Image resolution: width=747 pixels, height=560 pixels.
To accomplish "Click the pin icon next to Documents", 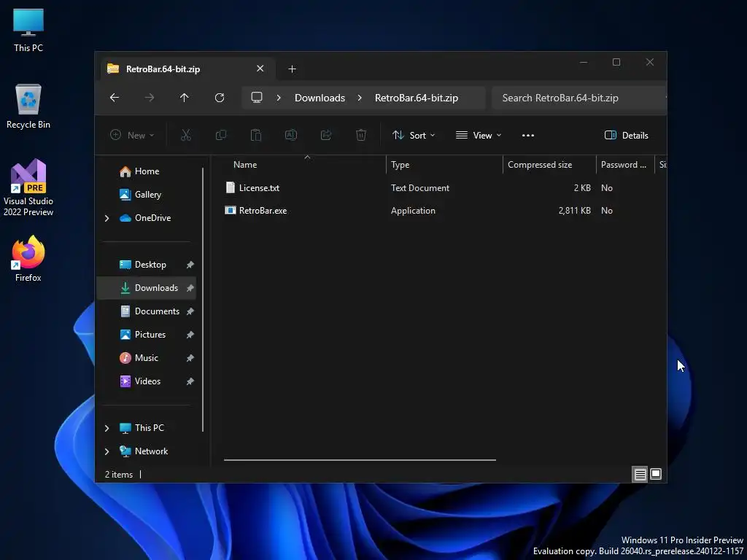I will click(x=190, y=311).
